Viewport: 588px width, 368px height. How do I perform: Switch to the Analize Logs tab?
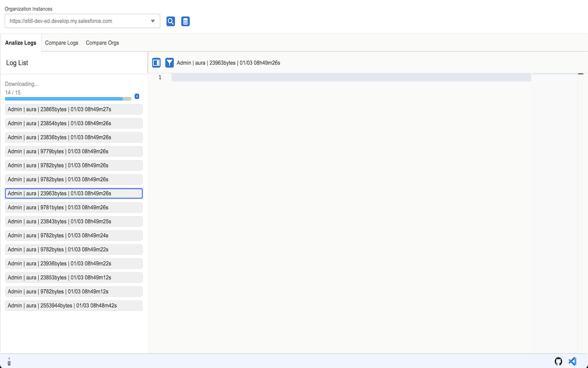tap(21, 43)
